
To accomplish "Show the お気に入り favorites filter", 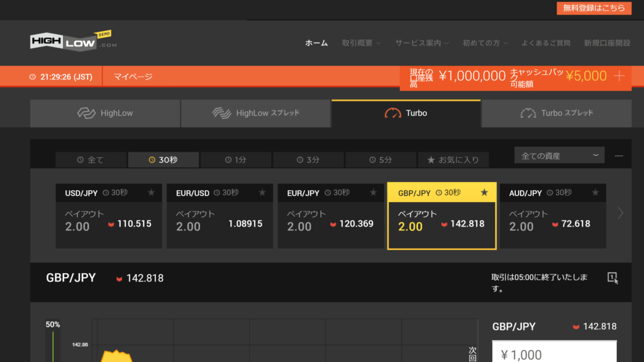I will click(x=453, y=160).
